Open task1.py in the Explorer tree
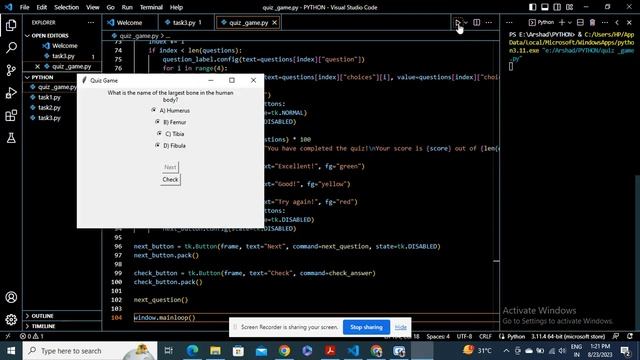 point(49,97)
